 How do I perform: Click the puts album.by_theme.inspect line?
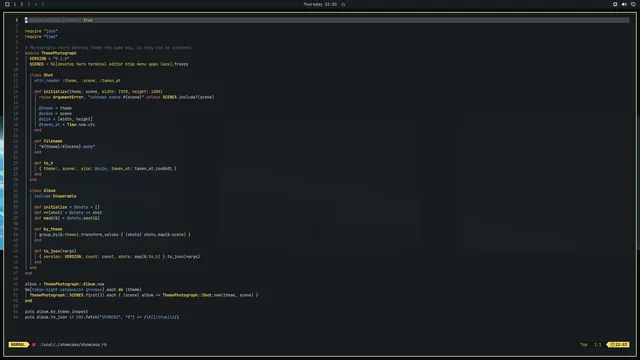click(x=56, y=311)
